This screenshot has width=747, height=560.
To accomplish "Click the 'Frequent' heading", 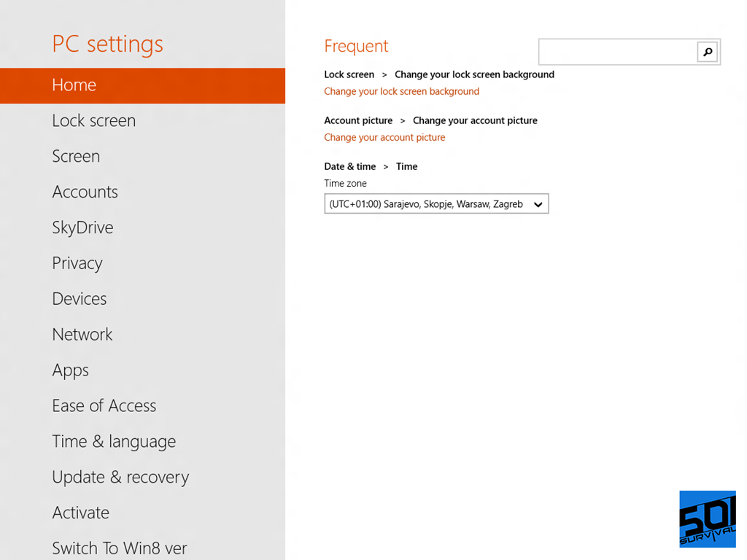I will click(356, 46).
